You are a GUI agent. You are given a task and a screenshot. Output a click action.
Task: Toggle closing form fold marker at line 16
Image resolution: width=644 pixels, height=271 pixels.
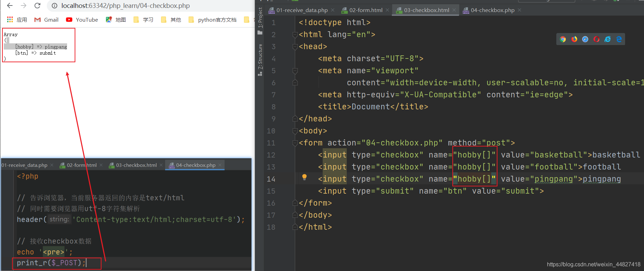tap(295, 203)
